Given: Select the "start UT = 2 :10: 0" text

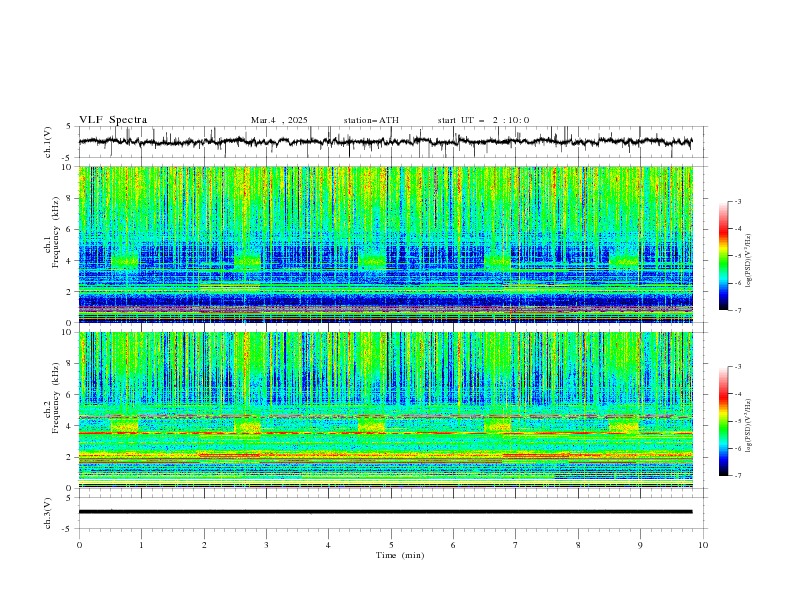Looking at the screenshot, I should (483, 120).
